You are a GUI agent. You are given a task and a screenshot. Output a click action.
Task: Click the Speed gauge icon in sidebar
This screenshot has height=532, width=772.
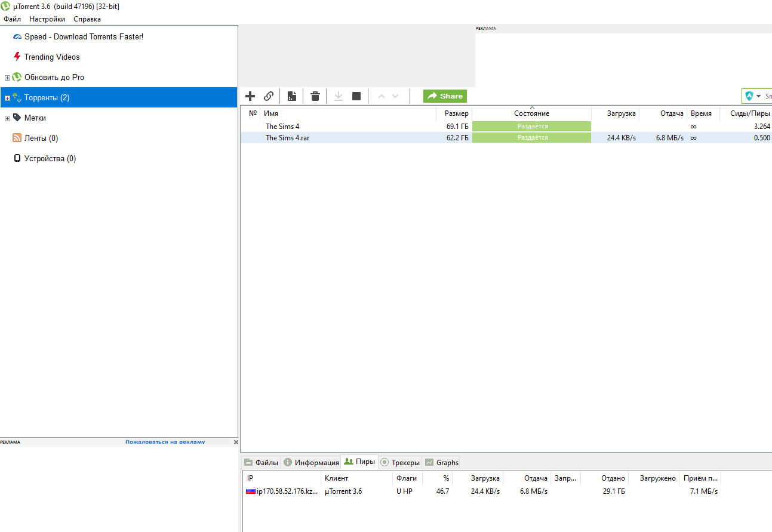coord(17,36)
